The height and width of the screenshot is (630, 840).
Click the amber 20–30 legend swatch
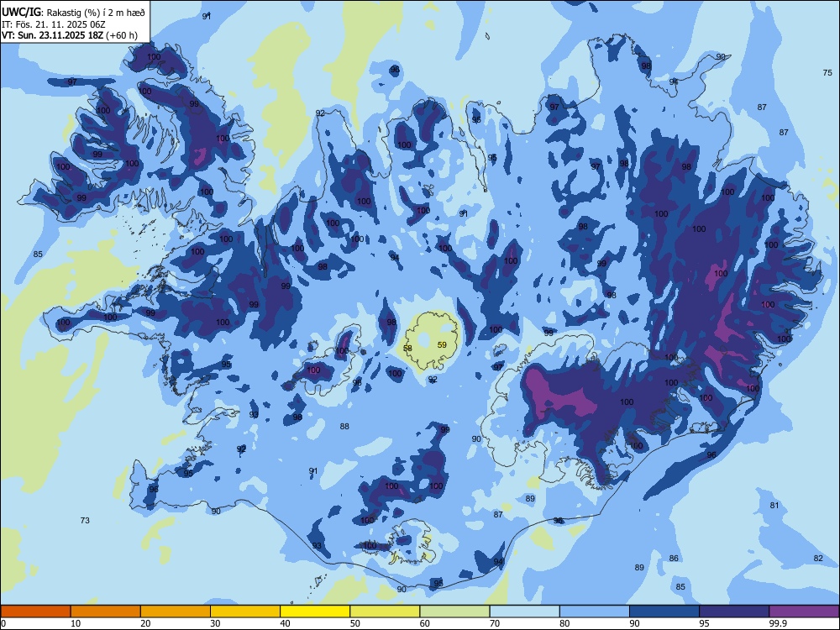point(176,612)
